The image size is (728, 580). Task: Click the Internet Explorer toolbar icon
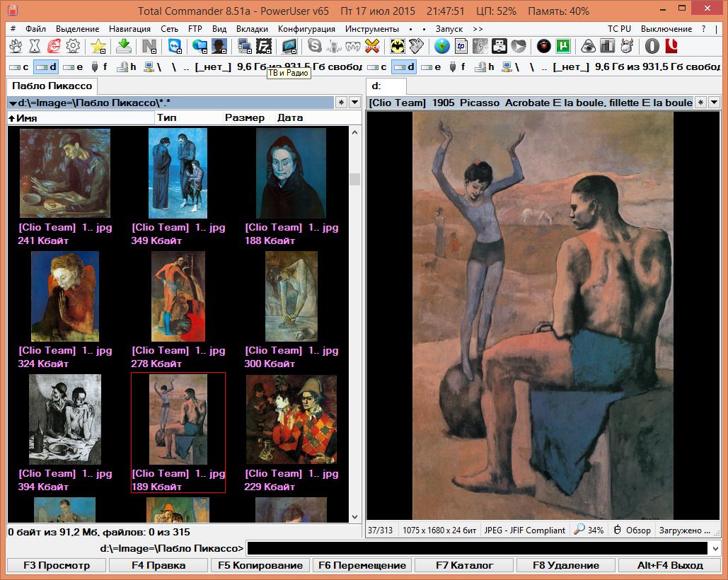(54, 46)
